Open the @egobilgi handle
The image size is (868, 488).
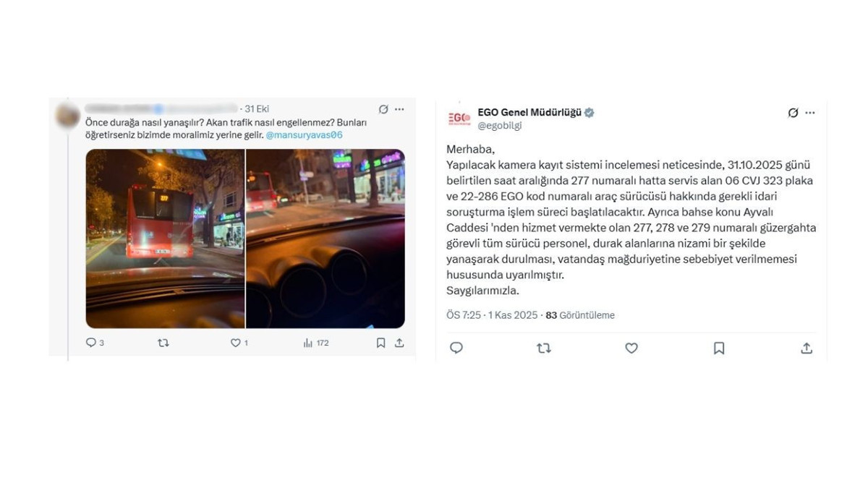[x=500, y=125]
